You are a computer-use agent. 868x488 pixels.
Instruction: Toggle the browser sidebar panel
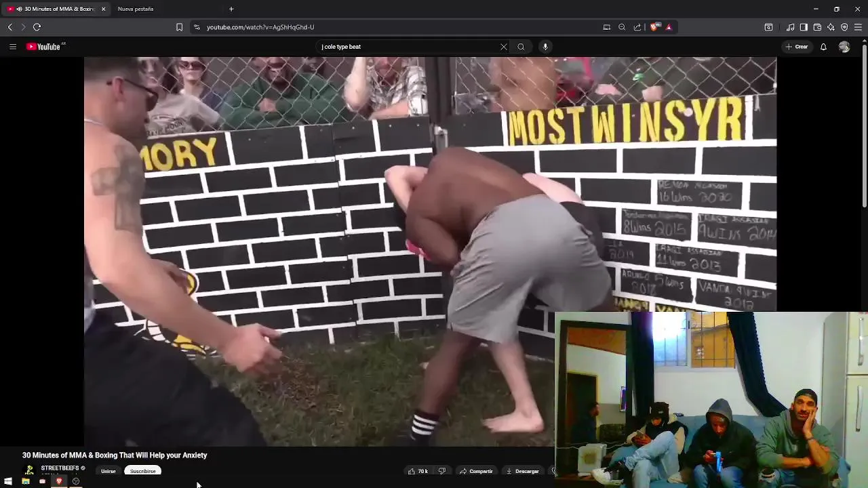[x=804, y=27]
